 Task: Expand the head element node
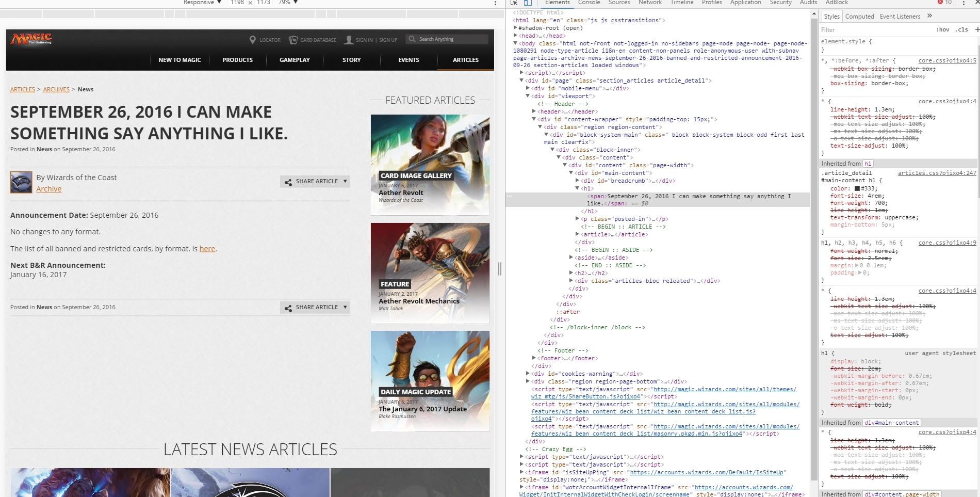click(515, 36)
